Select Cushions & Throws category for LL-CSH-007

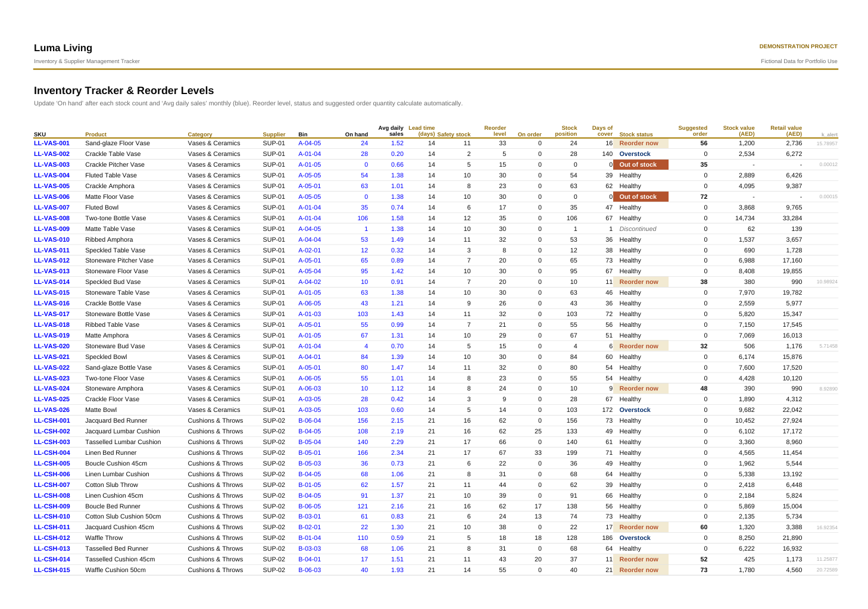[x=216, y=485]
